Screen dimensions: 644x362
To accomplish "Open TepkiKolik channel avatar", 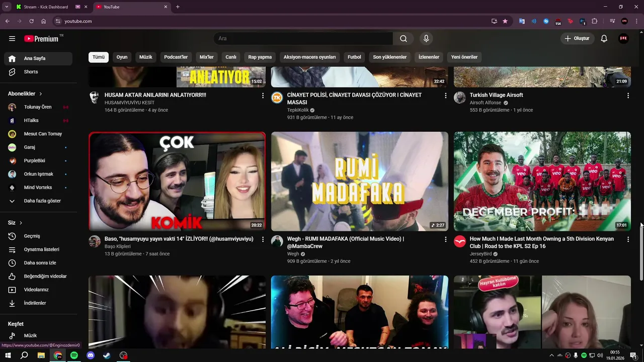I will click(277, 98).
